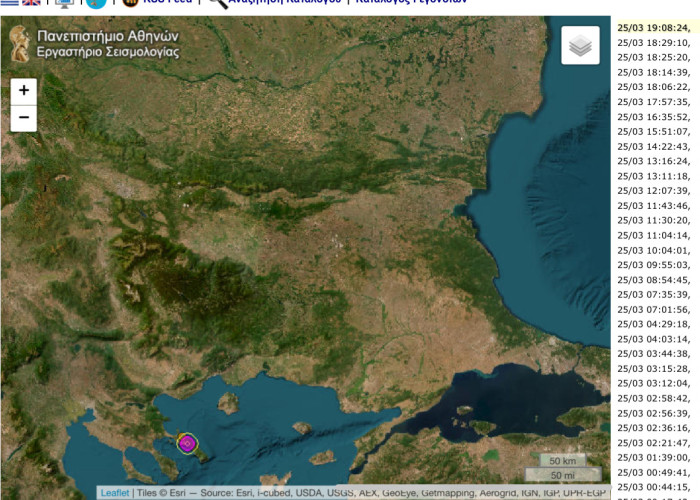Select the 25/03 13:11:18 event entry
The width and height of the screenshot is (700, 500).
[x=653, y=176]
